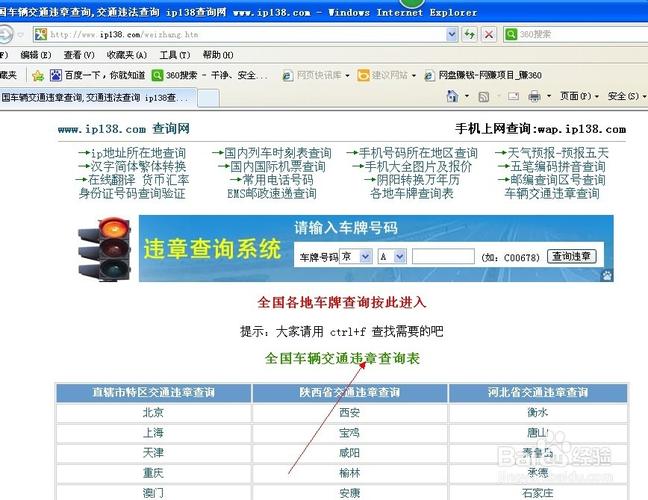
Task: Click 北京 in the municipality column
Action: 153,412
